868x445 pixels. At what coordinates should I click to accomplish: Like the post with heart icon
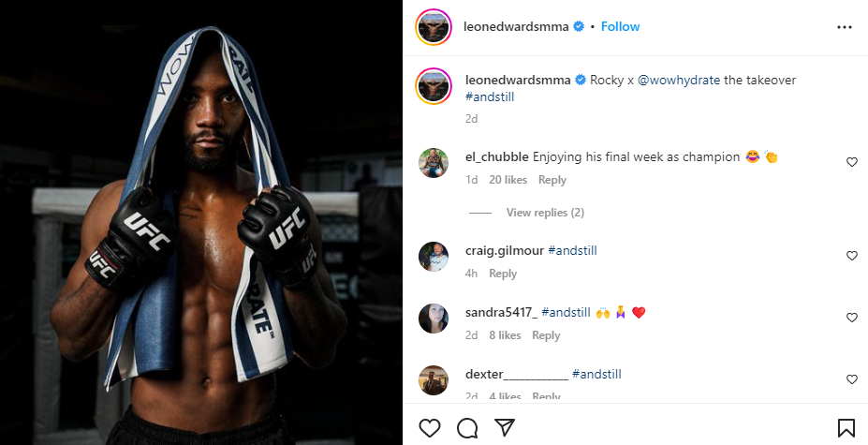point(430,428)
